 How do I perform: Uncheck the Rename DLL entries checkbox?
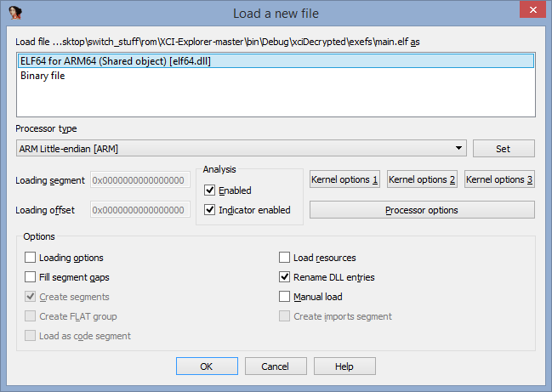(x=284, y=277)
